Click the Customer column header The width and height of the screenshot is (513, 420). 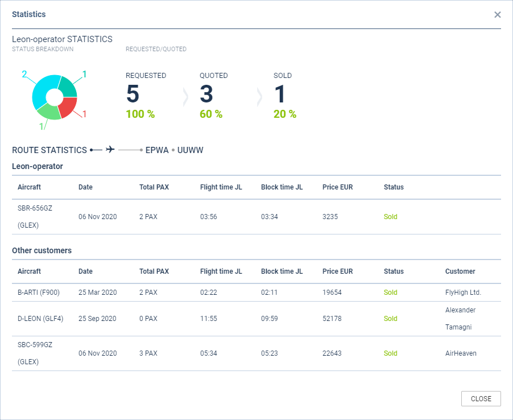point(460,271)
